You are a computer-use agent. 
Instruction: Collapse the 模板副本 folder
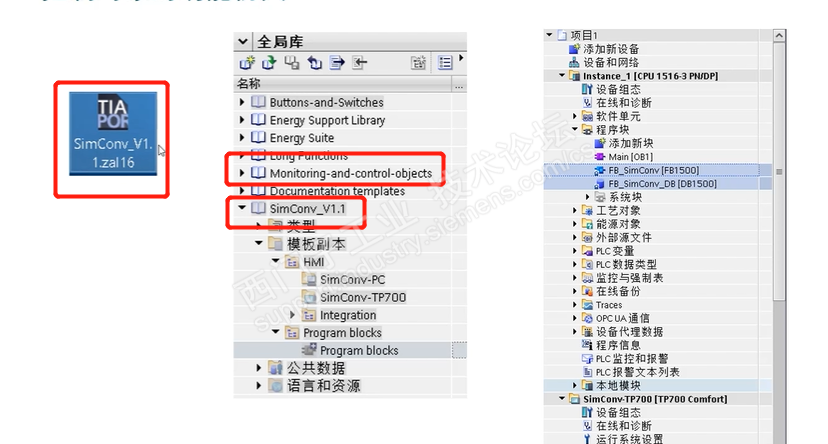click(x=259, y=243)
